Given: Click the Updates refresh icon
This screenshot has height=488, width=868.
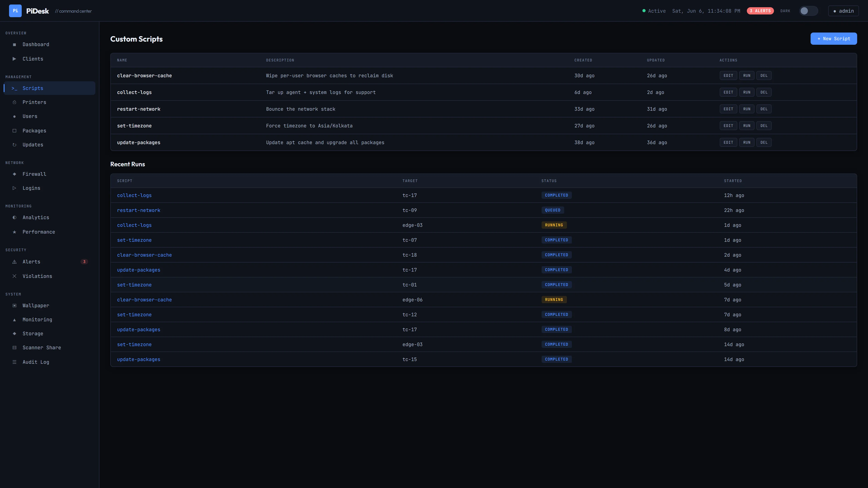Looking at the screenshot, I should pyautogui.click(x=14, y=145).
